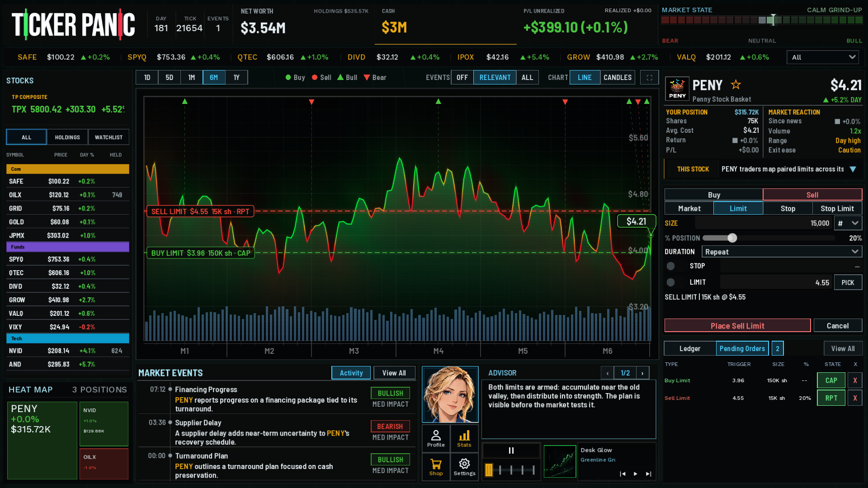Viewport: 868px width, 488px height.
Task: Click the PICK limit price button
Action: [x=848, y=282]
